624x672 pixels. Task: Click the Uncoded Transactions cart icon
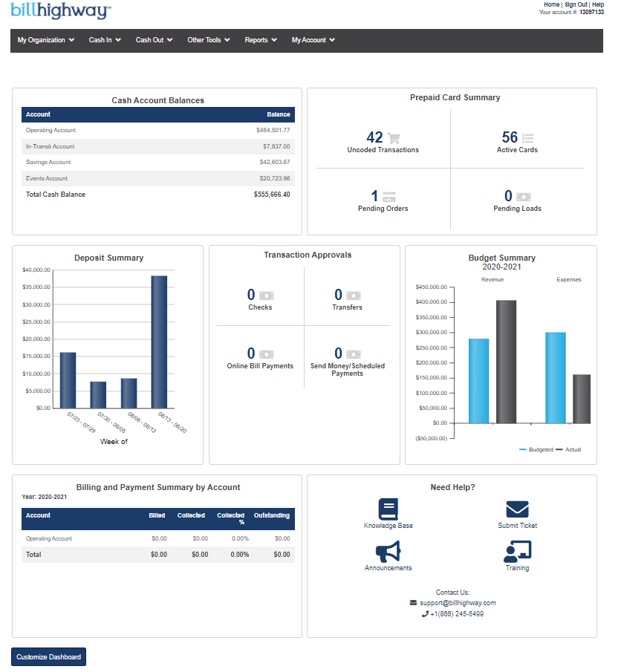click(x=394, y=137)
